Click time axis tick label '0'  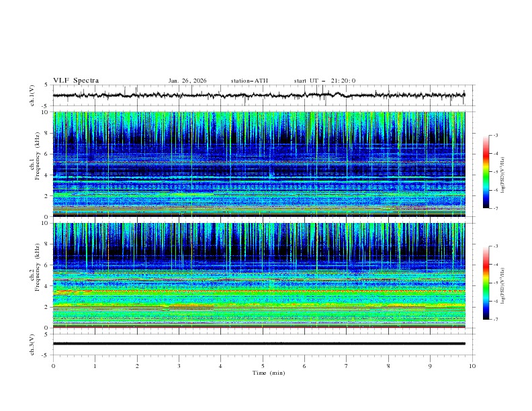pyautogui.click(x=53, y=366)
